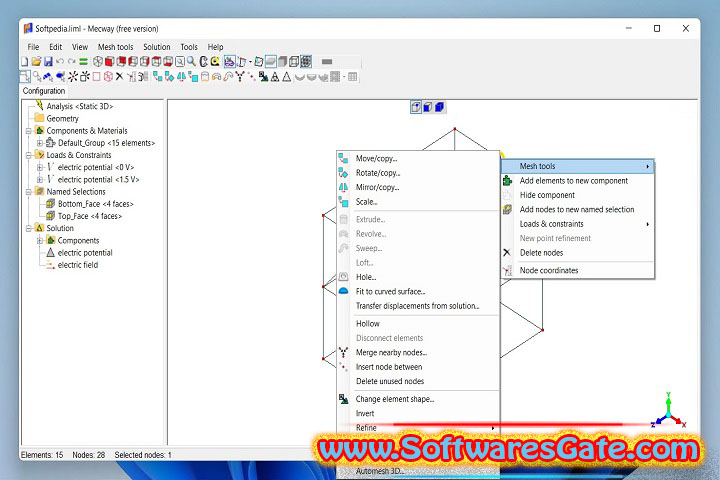720x480 pixels.
Task: Click the empty red square toolbar icon
Action: click(96, 77)
